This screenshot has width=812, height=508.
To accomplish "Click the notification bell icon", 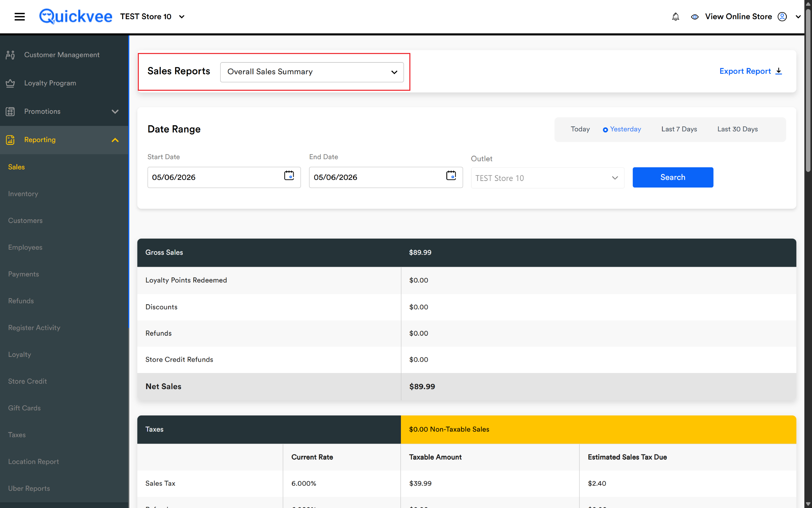I will [x=675, y=17].
